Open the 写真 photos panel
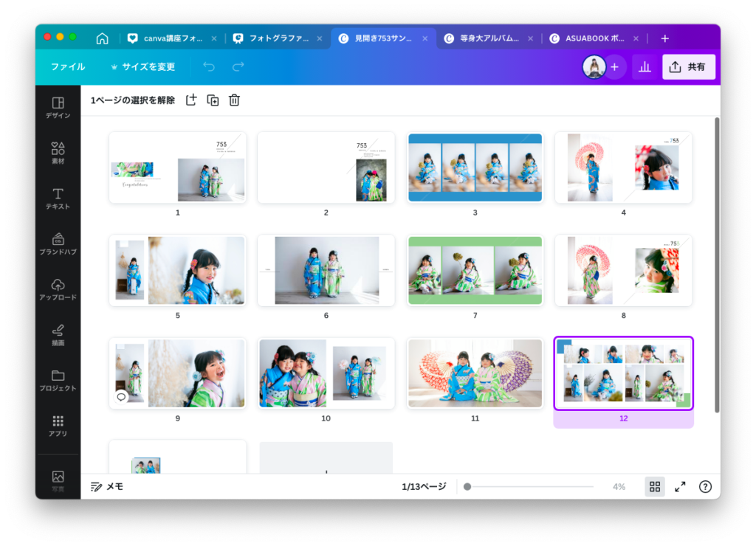The image size is (756, 546). [x=58, y=481]
